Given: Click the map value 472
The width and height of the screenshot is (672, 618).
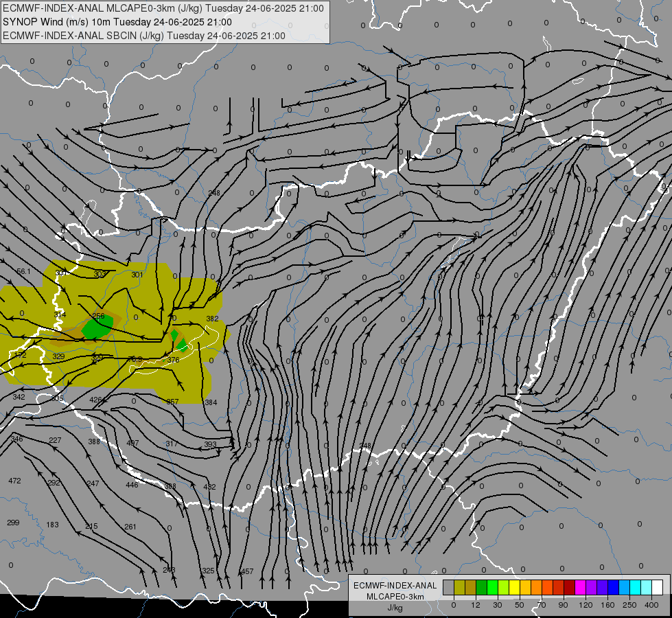Looking at the screenshot, I should pyautogui.click(x=14, y=481).
